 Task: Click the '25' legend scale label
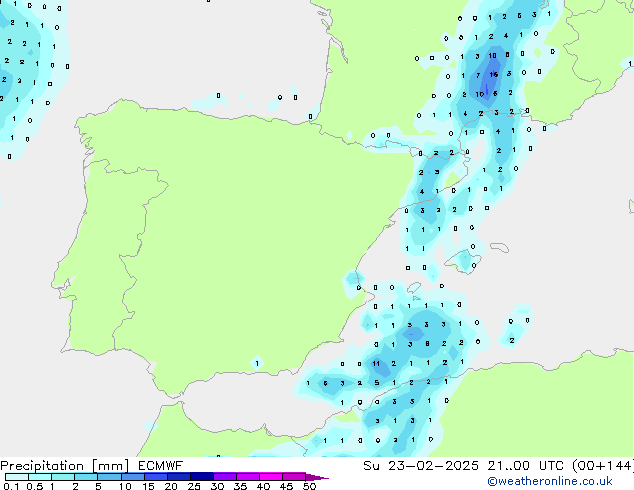coord(194,486)
